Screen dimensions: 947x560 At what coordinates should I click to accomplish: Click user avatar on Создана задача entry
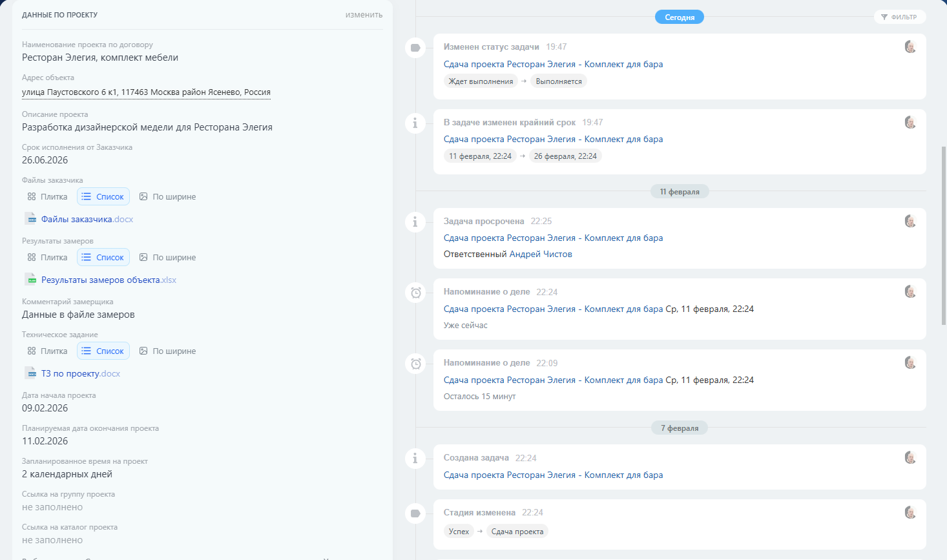(910, 458)
